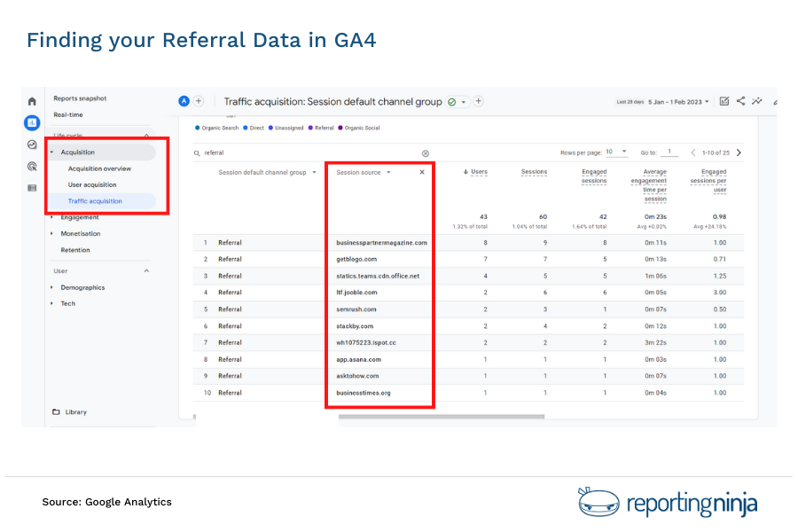Click stackby.com source cell

tap(355, 326)
